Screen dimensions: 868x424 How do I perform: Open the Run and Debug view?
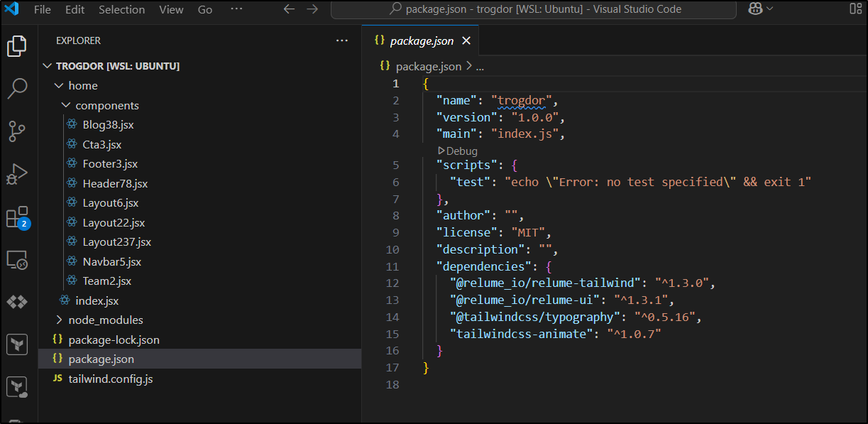click(x=17, y=175)
